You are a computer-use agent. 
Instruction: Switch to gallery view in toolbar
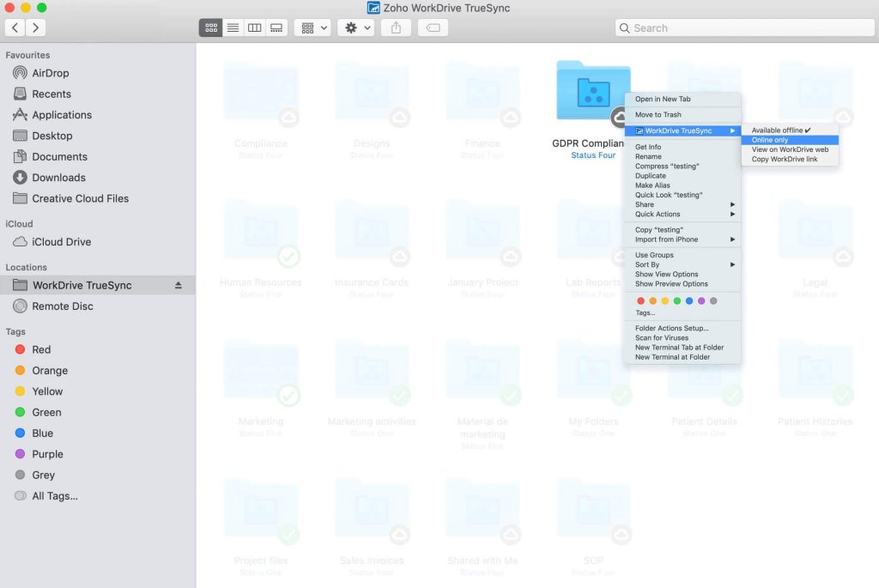point(276,28)
